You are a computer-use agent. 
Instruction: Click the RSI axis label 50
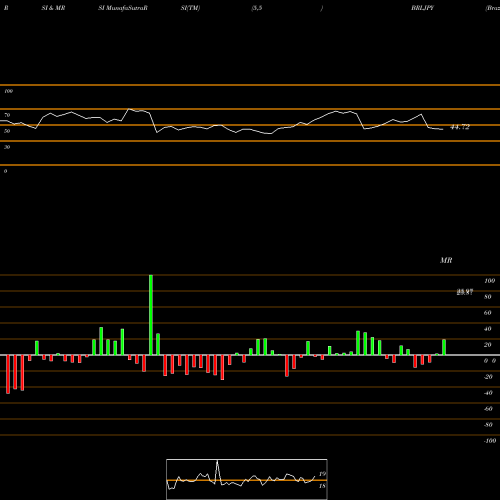click(x=7, y=131)
